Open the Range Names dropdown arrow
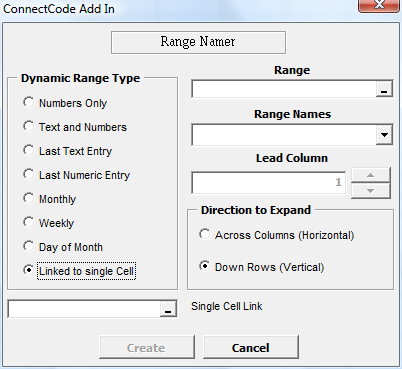Viewport: 402px width, 369px height. (x=384, y=135)
